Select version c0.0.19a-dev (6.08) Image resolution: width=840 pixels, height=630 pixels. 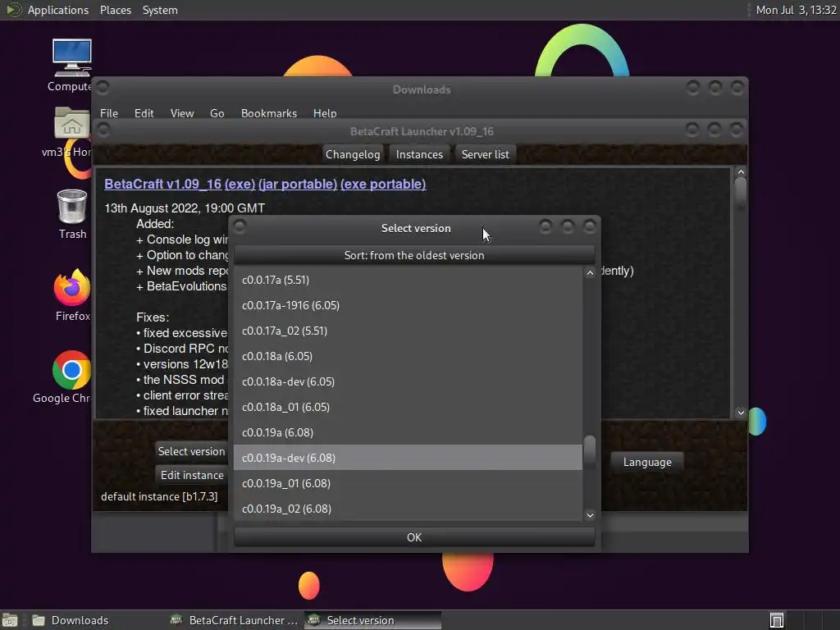coord(408,458)
